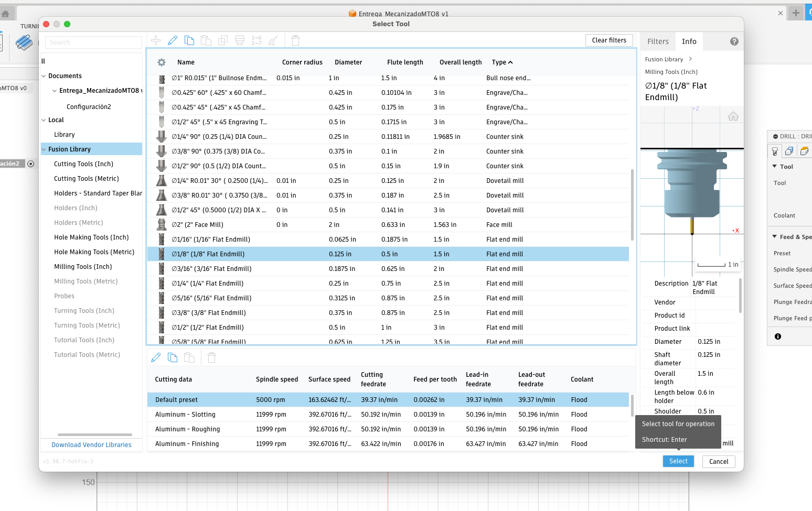Select the Default preset row
The height and width of the screenshot is (511, 812).
click(x=388, y=400)
